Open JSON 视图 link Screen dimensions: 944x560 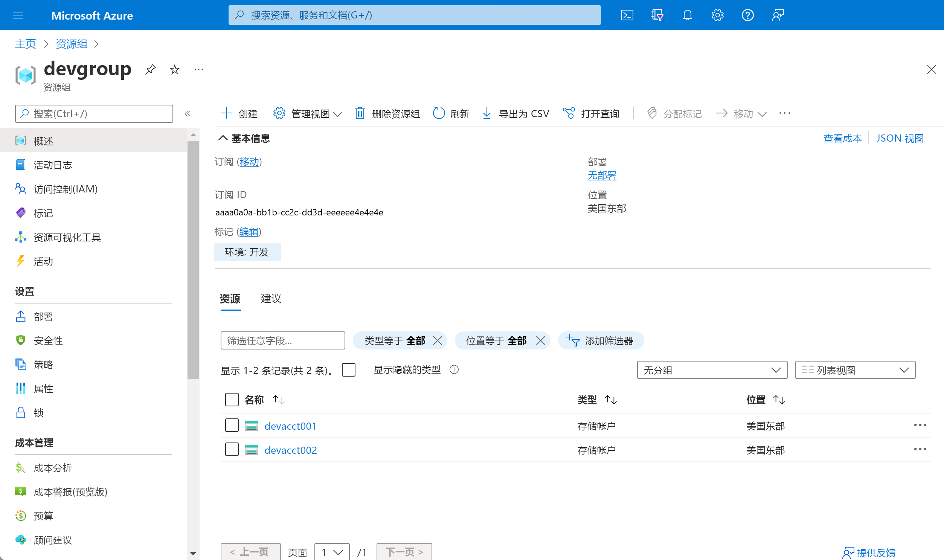tap(900, 139)
